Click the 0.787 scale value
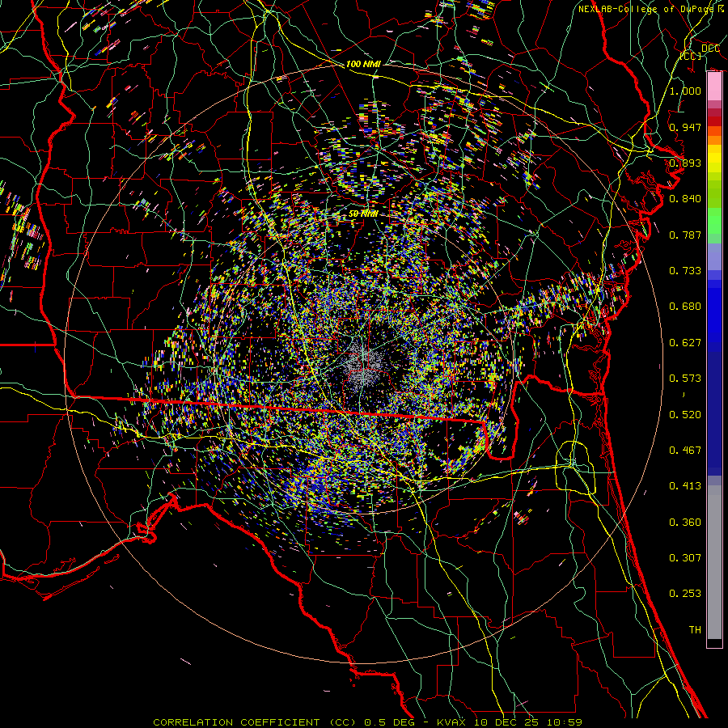Screen dimensions: 728x728 685,235
